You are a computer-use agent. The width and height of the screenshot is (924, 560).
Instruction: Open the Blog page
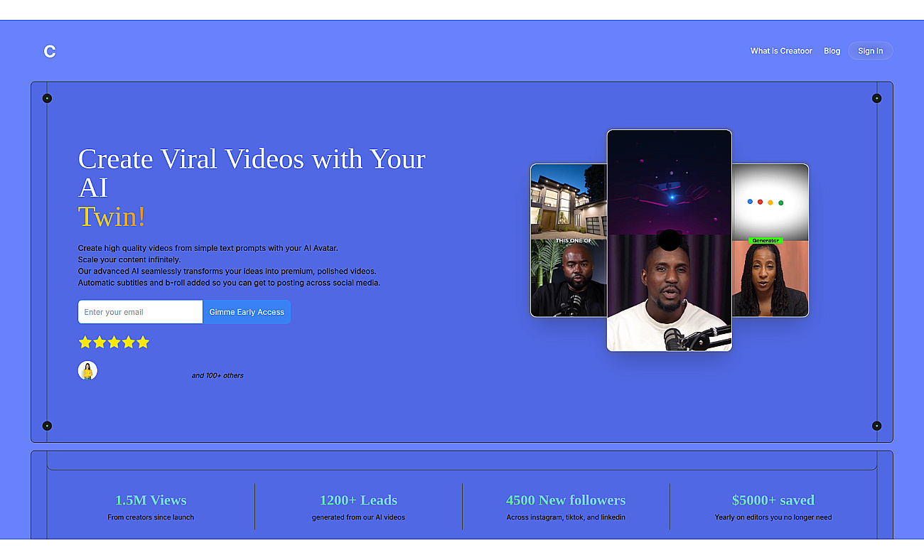click(832, 51)
